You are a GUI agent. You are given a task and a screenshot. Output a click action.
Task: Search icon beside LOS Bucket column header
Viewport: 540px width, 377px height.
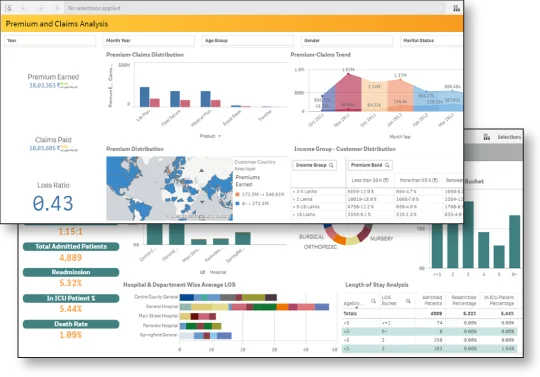click(408, 301)
